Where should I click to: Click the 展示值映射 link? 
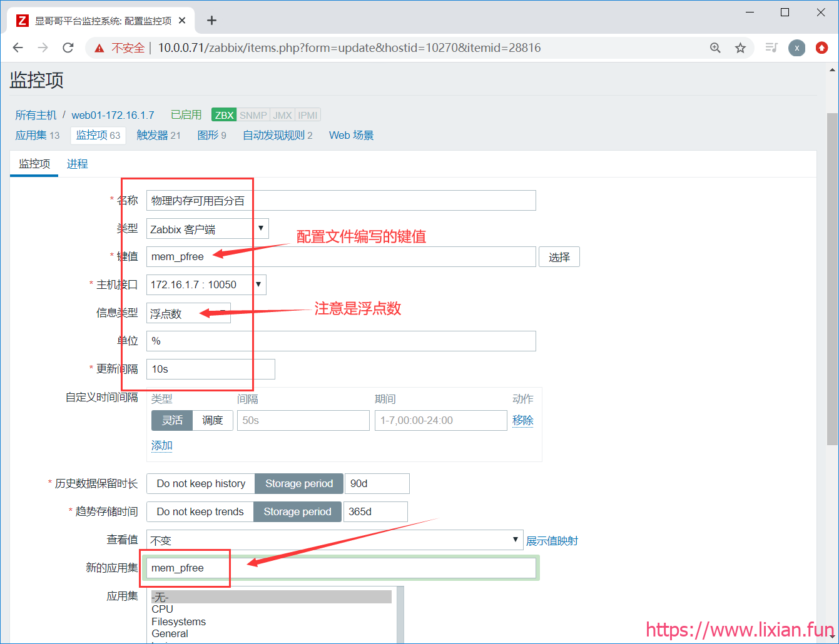[x=552, y=540]
